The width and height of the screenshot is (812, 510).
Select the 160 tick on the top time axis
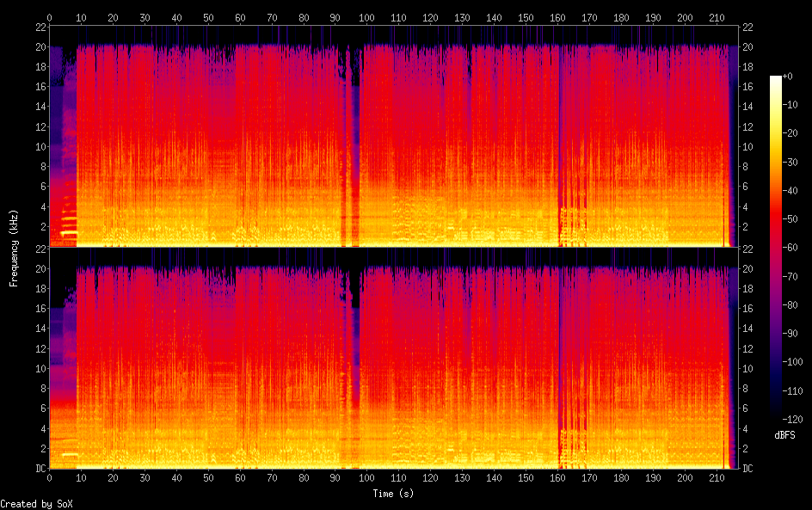coord(557,17)
